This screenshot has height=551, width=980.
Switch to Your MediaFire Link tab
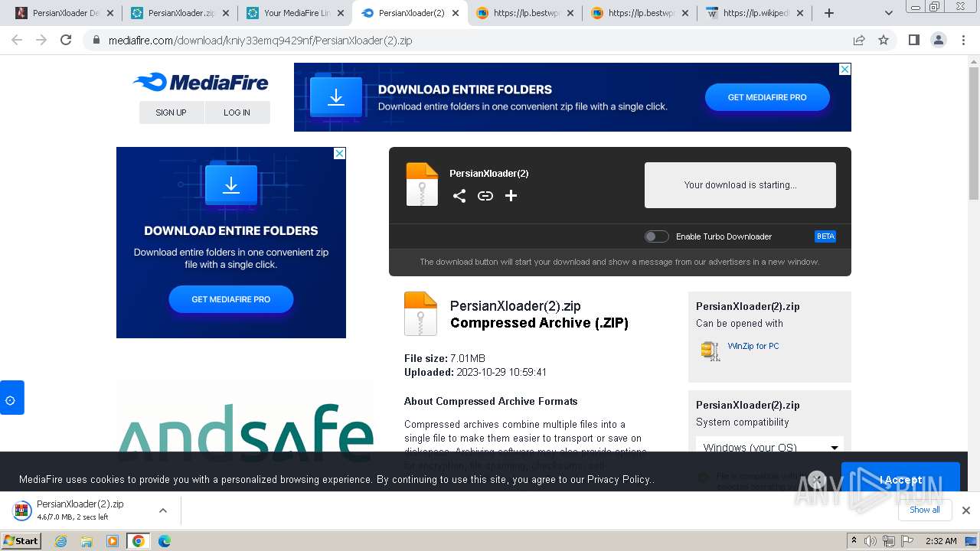tap(296, 13)
